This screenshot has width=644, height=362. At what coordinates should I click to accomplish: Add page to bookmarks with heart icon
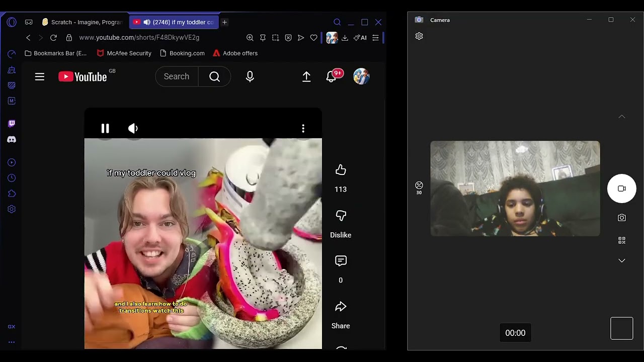(x=313, y=38)
